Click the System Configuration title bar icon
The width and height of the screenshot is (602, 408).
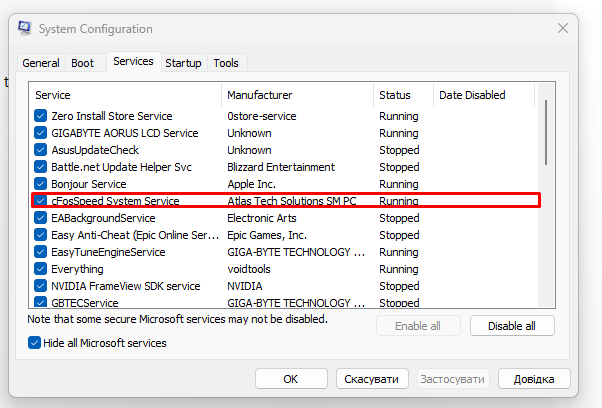tap(25, 28)
